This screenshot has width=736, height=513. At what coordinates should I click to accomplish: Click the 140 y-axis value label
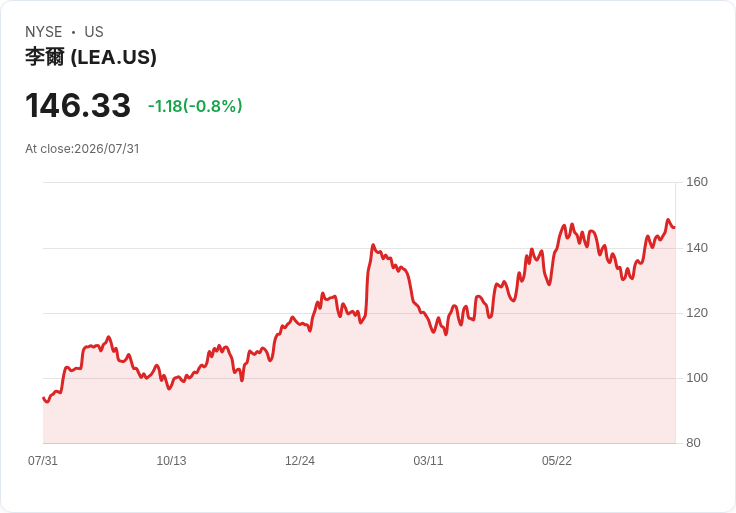pyautogui.click(x=697, y=247)
